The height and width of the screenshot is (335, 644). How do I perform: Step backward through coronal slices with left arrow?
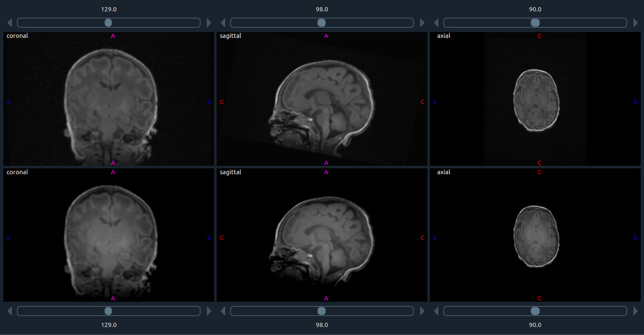[9, 23]
